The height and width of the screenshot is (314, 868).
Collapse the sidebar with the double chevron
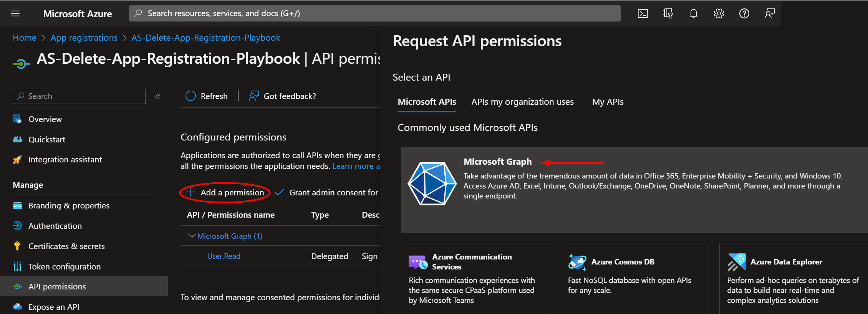(x=157, y=96)
